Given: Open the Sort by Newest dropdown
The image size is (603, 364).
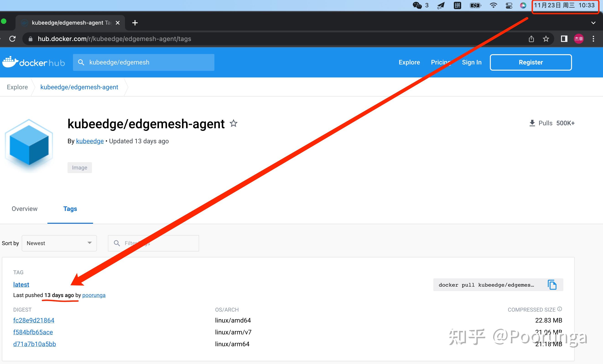Looking at the screenshot, I should click(x=59, y=243).
